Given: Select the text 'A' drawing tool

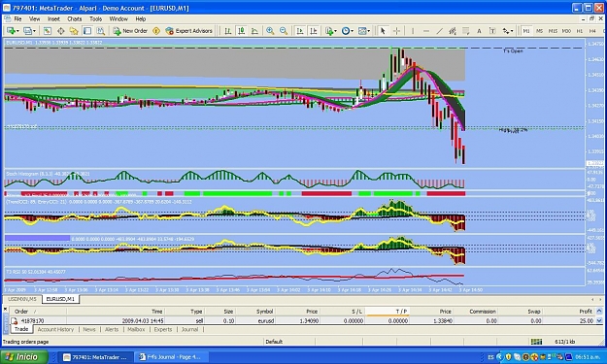Looking at the screenshot, I should [479, 31].
